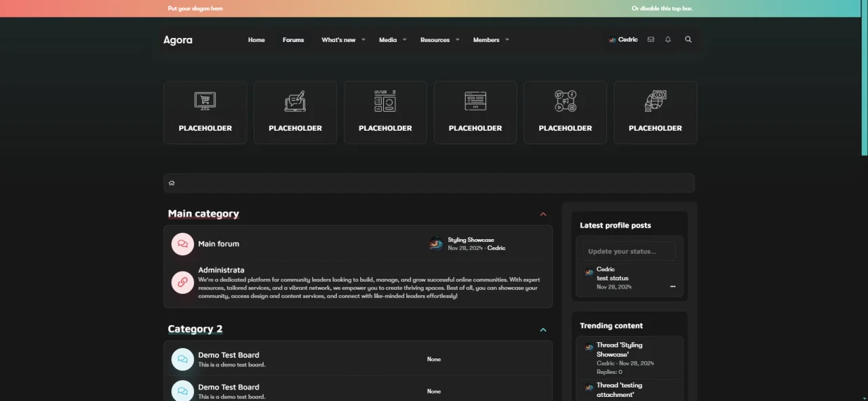Go to the Forums tab
This screenshot has height=401, width=868.
(293, 40)
